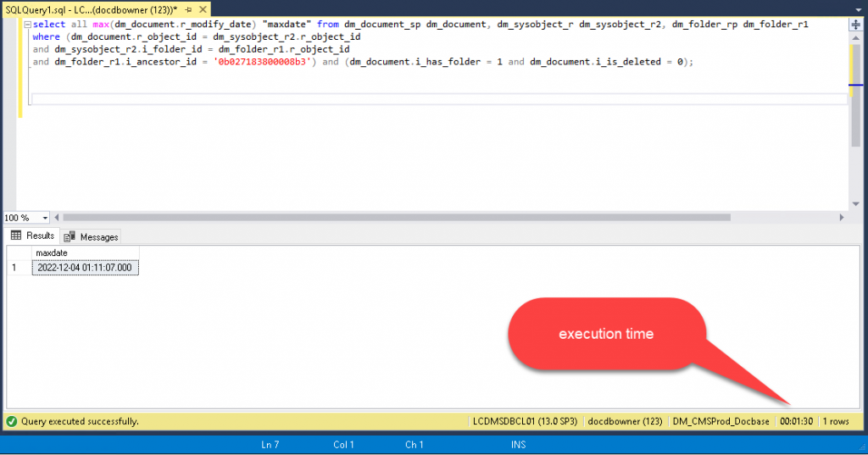Select the 2022-12-04 01:11:07.000 result cell
This screenshot has width=868, height=455.
[86, 268]
